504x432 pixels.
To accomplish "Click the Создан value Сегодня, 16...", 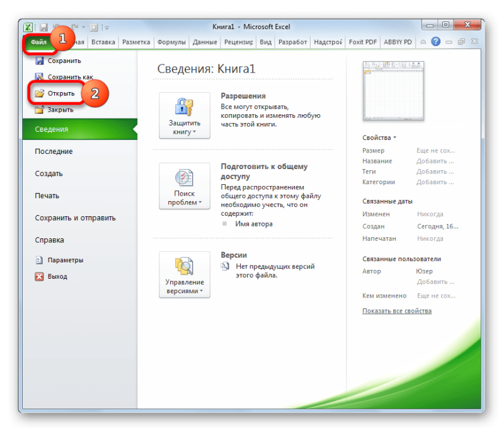I will 438,226.
